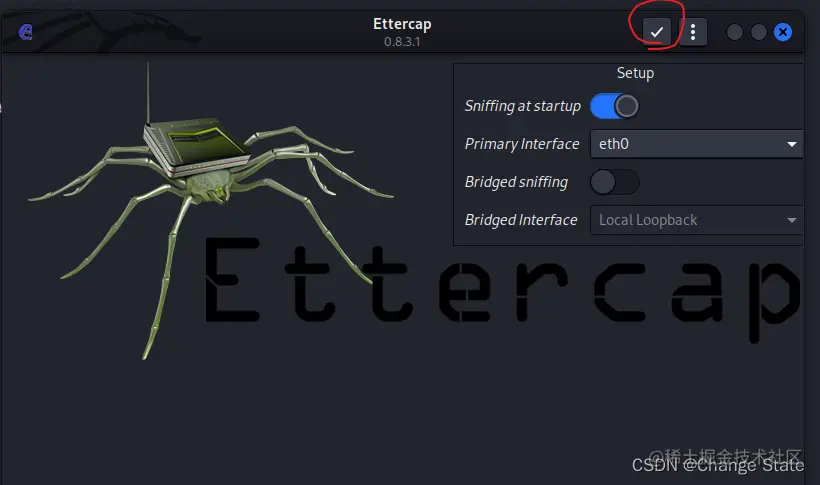Screen dimensions: 820x485
Task: Toggle Sniffing at startup switch
Action: tap(614, 106)
